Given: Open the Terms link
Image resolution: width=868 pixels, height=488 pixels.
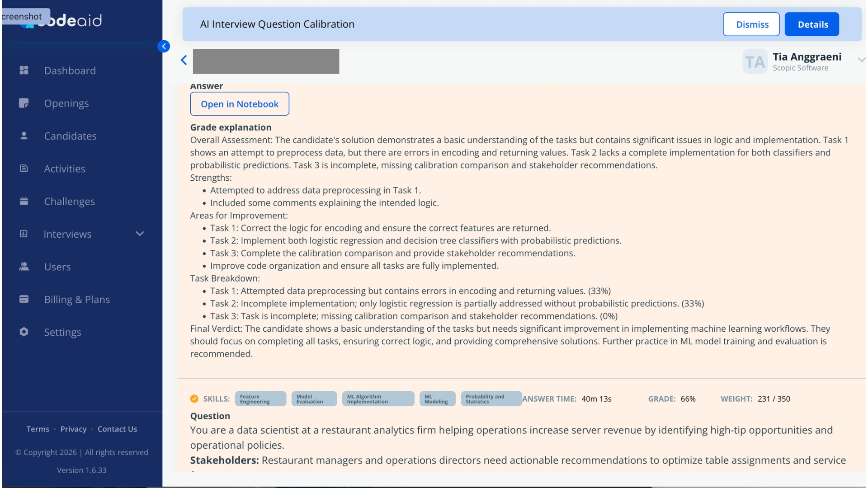Looking at the screenshot, I should pos(38,429).
